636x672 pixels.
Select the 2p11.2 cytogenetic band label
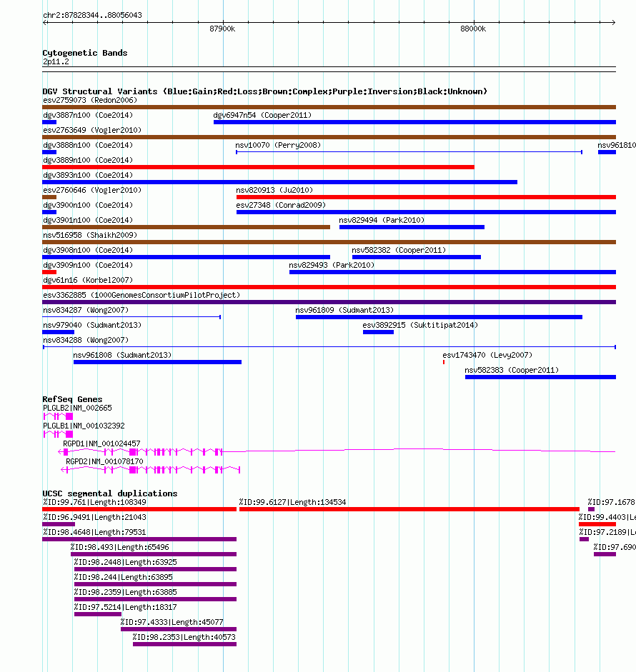tap(56, 61)
